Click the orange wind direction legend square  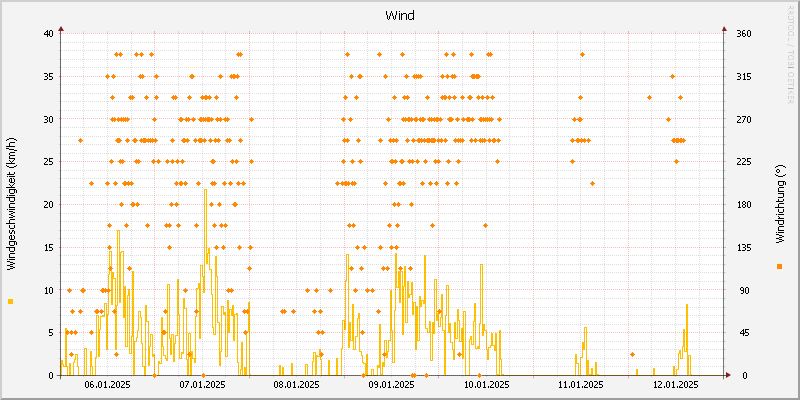click(779, 266)
